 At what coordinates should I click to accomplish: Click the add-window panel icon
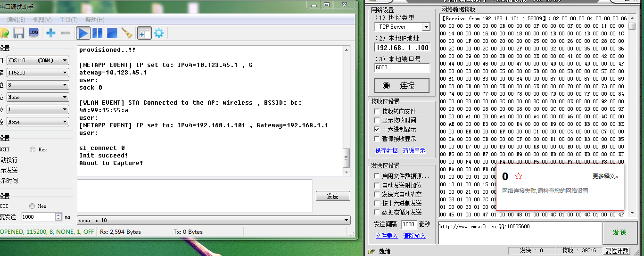144,33
